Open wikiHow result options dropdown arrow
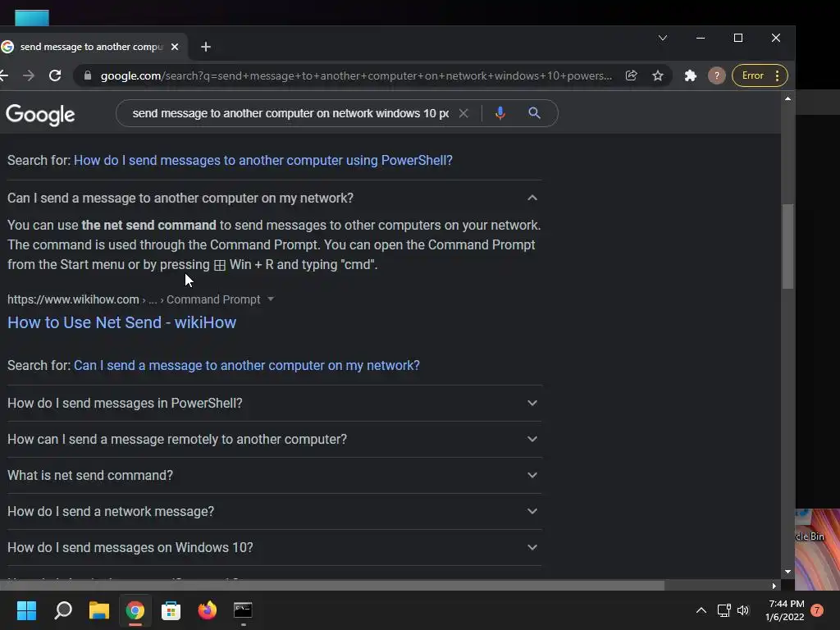This screenshot has height=630, width=840. 271,299
